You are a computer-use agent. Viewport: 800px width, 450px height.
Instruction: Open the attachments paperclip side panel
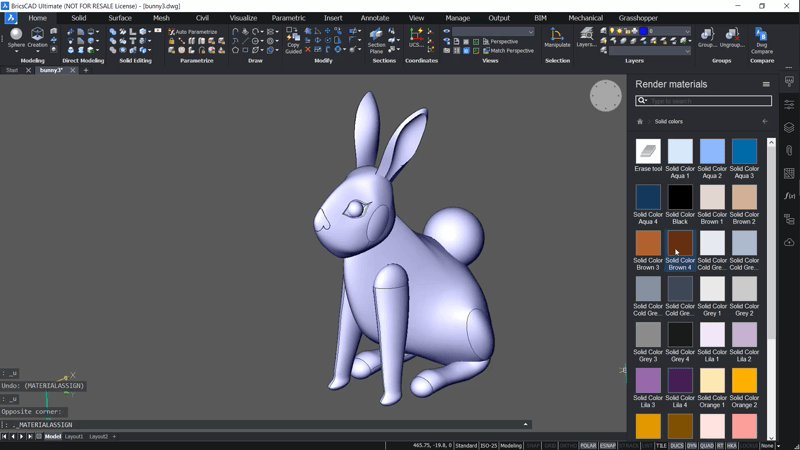(x=789, y=151)
